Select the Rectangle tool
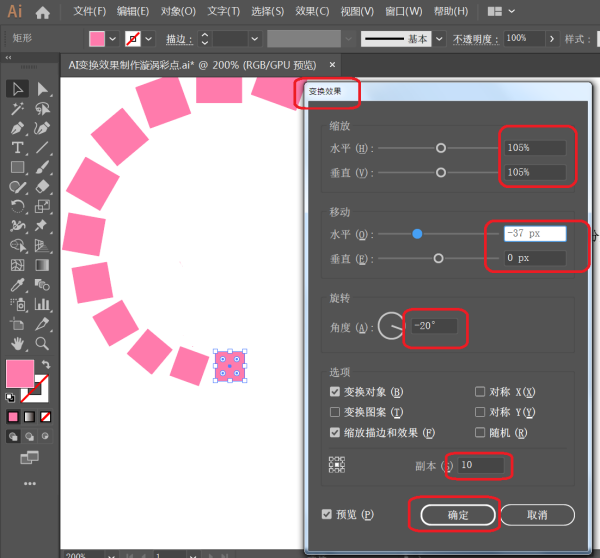600x558 pixels. [x=17, y=167]
